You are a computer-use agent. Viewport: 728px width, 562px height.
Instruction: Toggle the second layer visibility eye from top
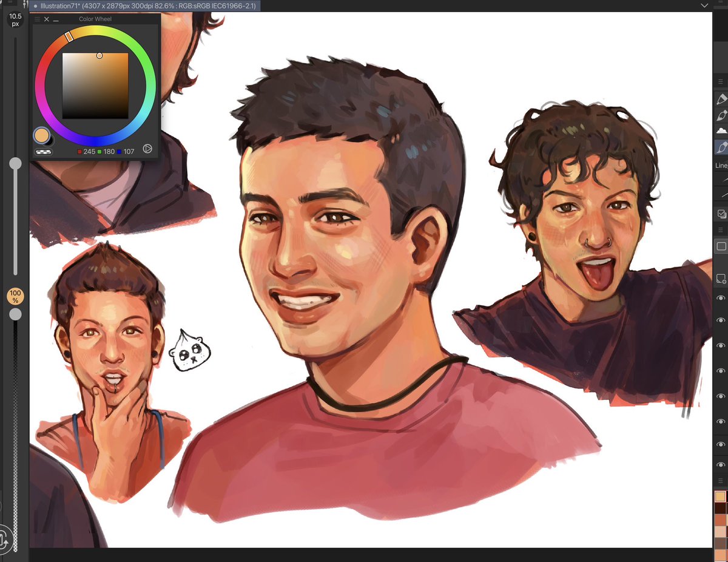[x=721, y=320]
